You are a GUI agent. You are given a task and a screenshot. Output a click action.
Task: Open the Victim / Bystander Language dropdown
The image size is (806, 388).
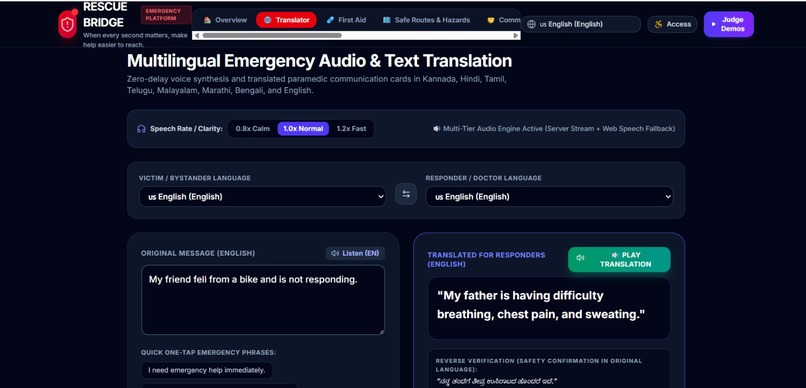(262, 197)
